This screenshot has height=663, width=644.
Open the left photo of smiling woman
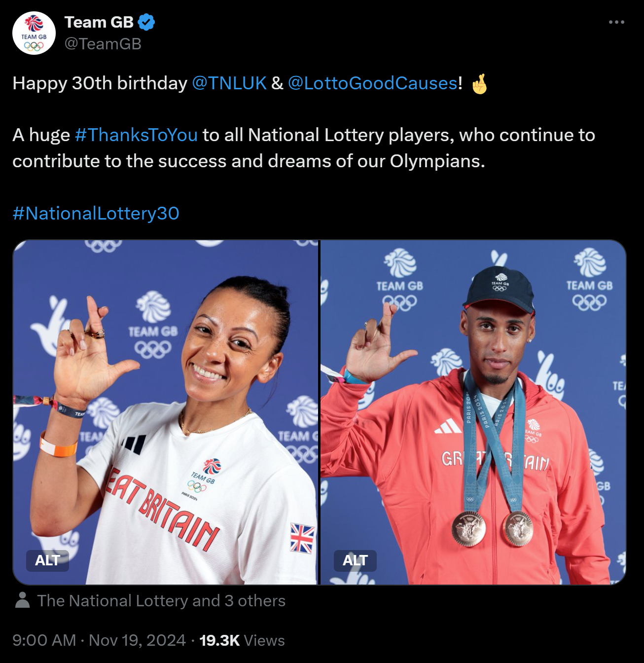coord(166,412)
